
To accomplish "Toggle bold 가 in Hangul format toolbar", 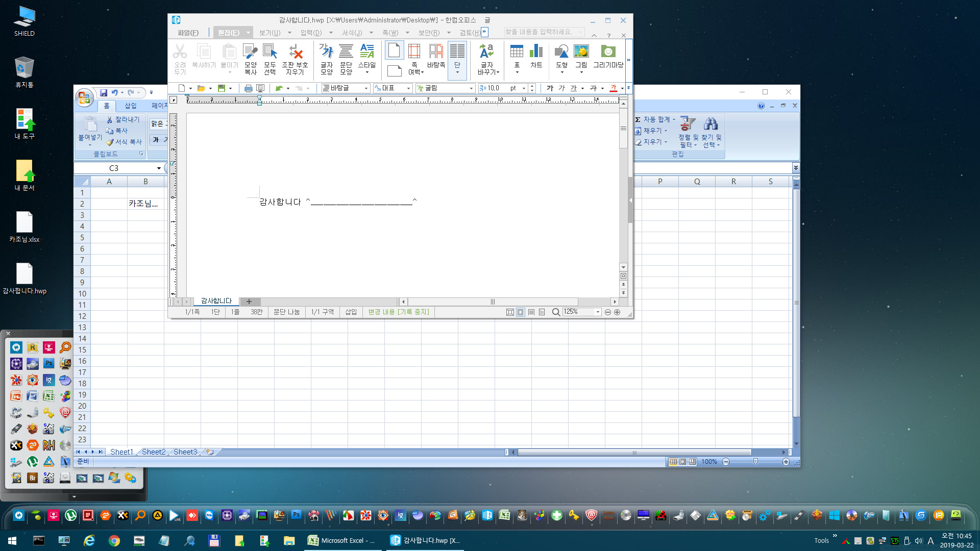I will [550, 88].
